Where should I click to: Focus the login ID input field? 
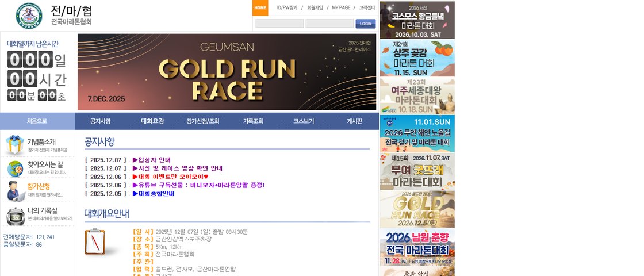pos(279,24)
